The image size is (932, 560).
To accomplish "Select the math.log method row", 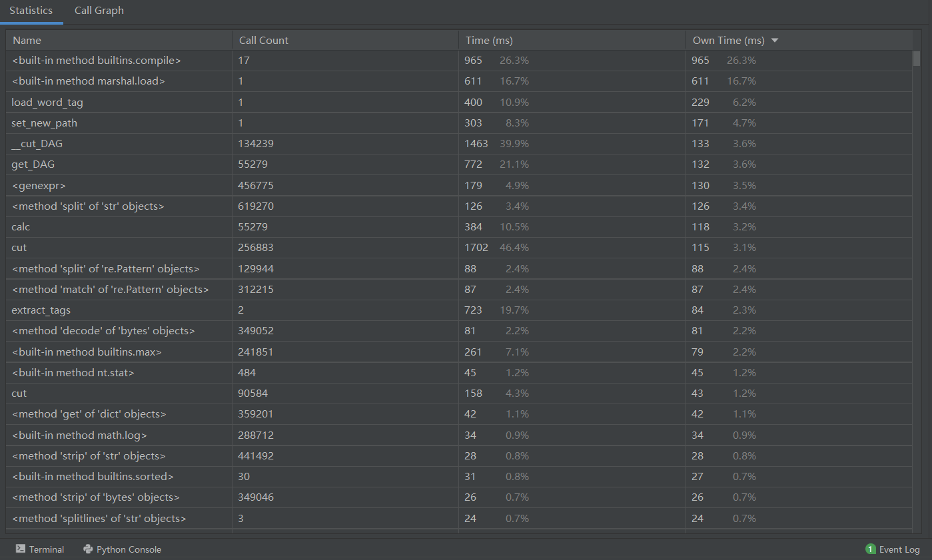I will tap(79, 435).
